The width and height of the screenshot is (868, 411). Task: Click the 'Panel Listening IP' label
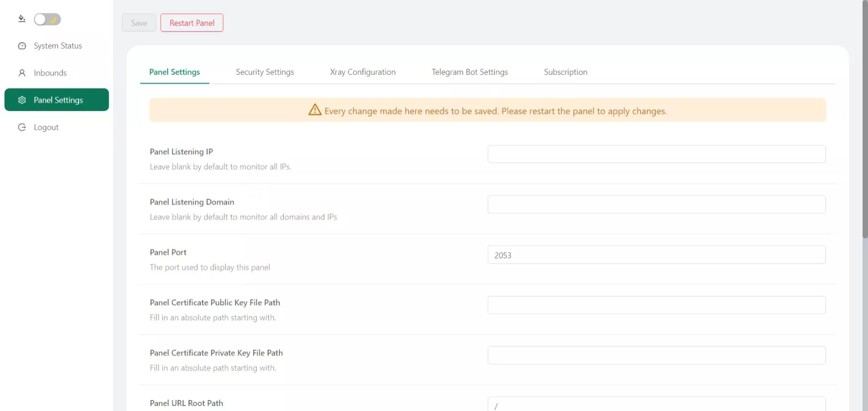[x=182, y=152]
